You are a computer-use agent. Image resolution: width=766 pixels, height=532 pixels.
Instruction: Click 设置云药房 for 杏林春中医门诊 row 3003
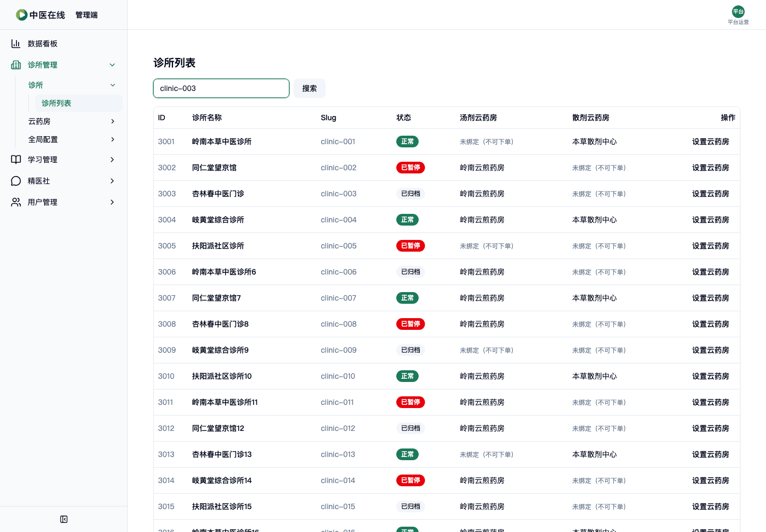pyautogui.click(x=710, y=194)
